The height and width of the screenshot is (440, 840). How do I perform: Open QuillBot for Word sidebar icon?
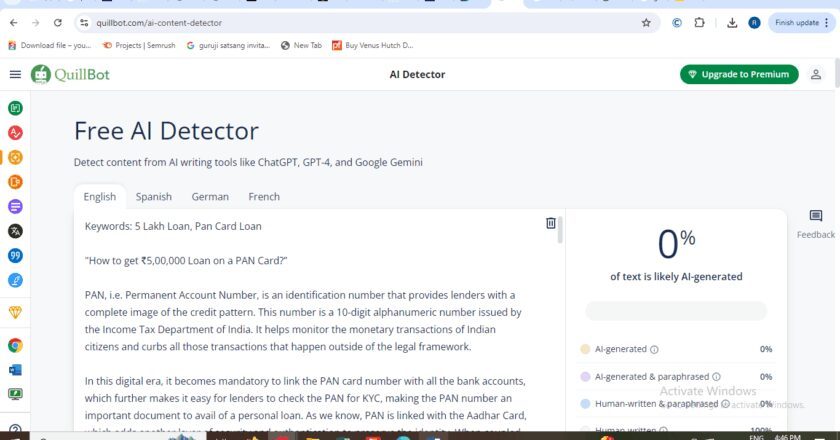coord(15,370)
